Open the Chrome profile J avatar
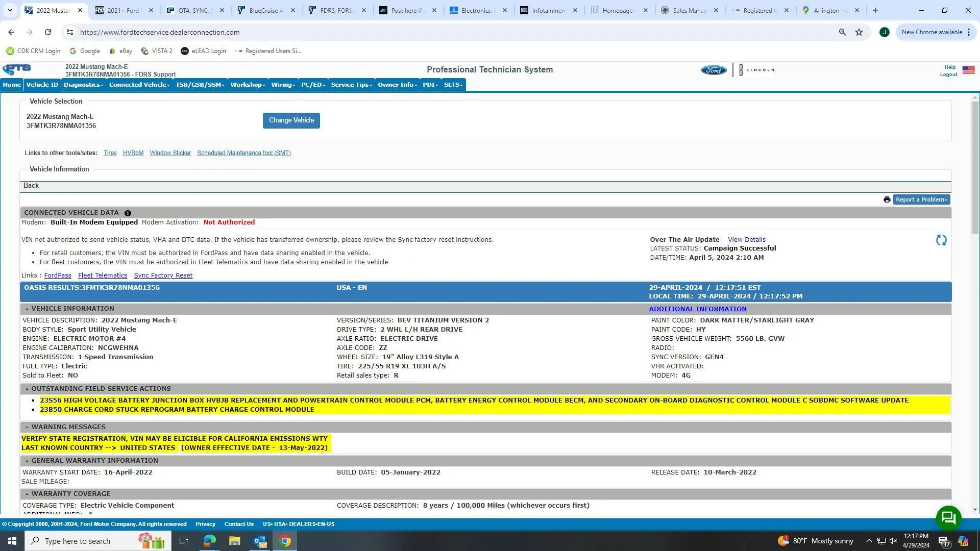 (x=885, y=32)
